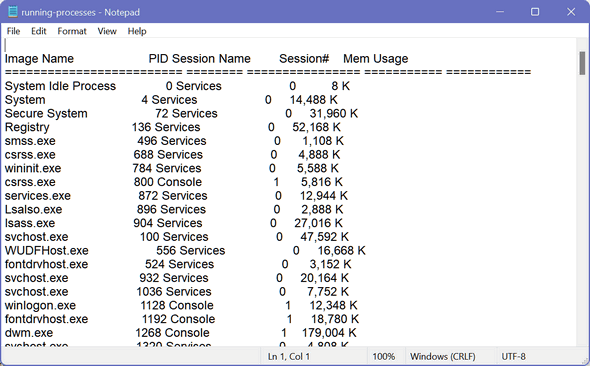The image size is (590, 366).
Task: Click the '52,168 K' memory value
Action: [316, 127]
